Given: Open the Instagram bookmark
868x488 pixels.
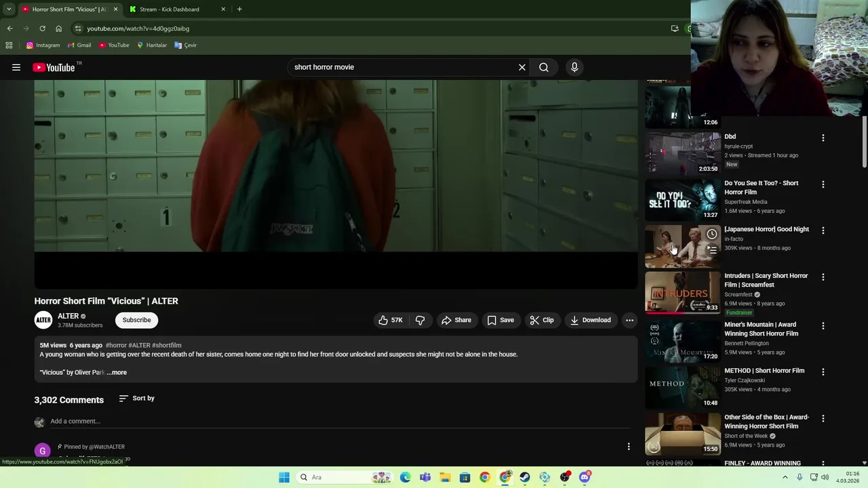Looking at the screenshot, I should tap(43, 45).
